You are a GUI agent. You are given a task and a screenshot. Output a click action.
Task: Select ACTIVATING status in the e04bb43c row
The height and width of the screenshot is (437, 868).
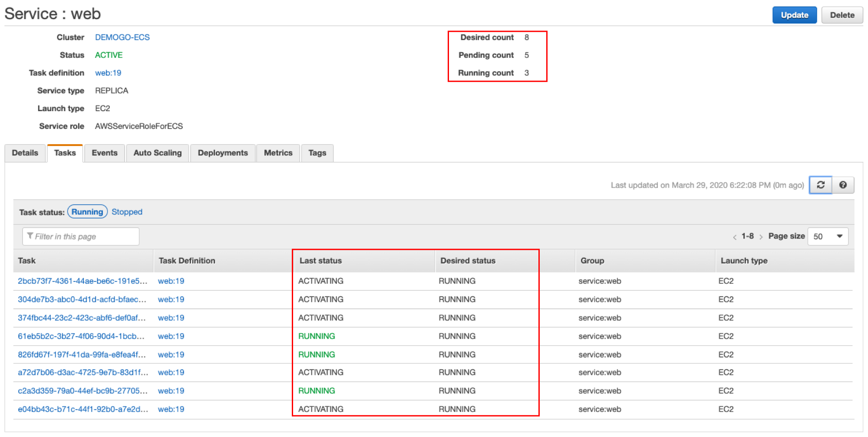pyautogui.click(x=321, y=409)
